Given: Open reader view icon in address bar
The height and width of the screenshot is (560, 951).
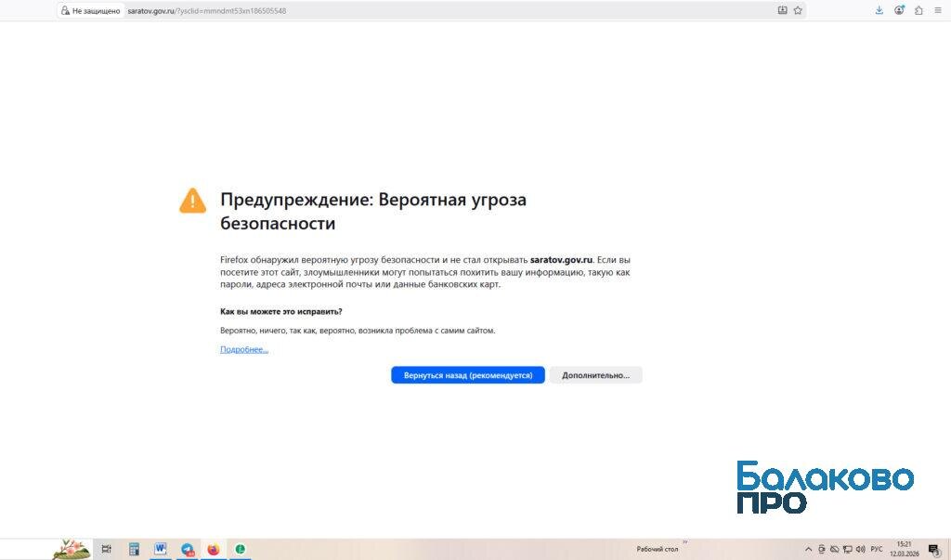Looking at the screenshot, I should (782, 10).
